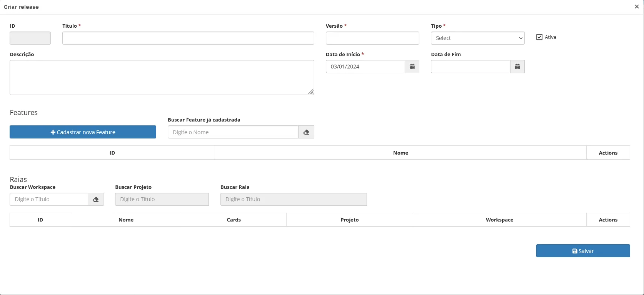Click the Nome header in Raias table
This screenshot has width=644, height=295.
click(x=126, y=220)
